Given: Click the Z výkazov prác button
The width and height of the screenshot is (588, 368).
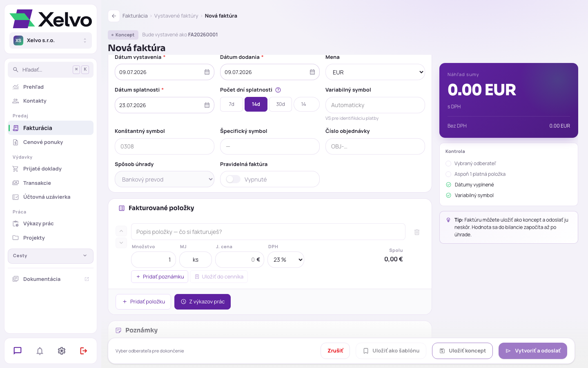Looking at the screenshot, I should [203, 302].
